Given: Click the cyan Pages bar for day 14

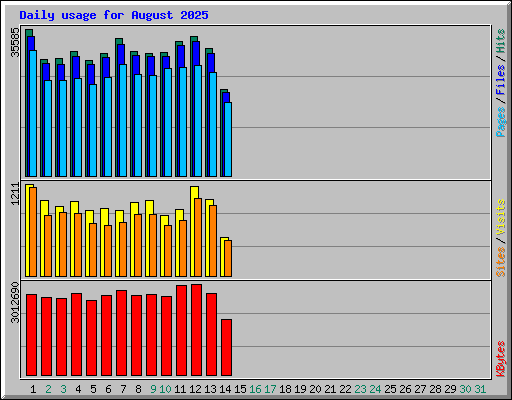Looking at the screenshot, I should (x=228, y=139).
